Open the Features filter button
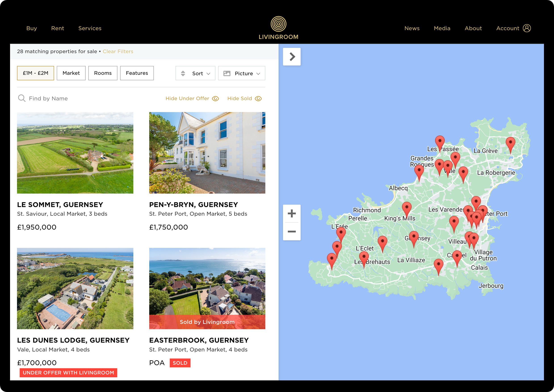This screenshot has width=554, height=392. coord(137,73)
